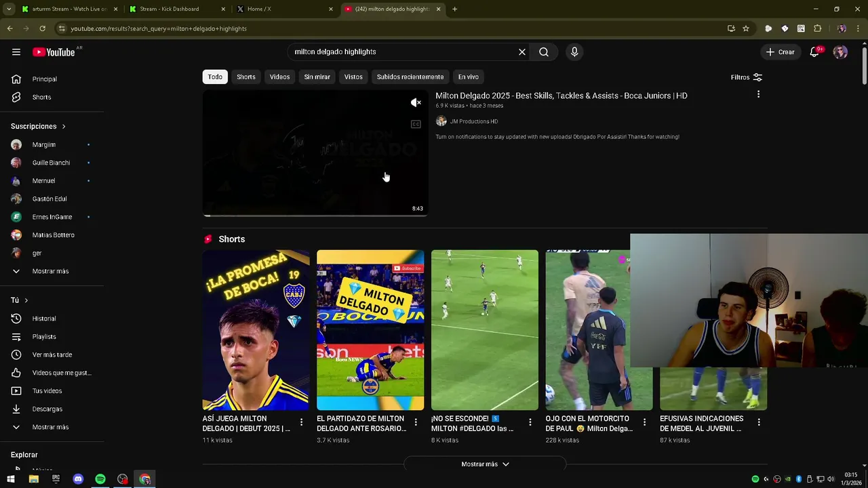This screenshot has height=488, width=868.
Task: Expand Mostrar más under subscriptions
Action: pyautogui.click(x=52, y=271)
